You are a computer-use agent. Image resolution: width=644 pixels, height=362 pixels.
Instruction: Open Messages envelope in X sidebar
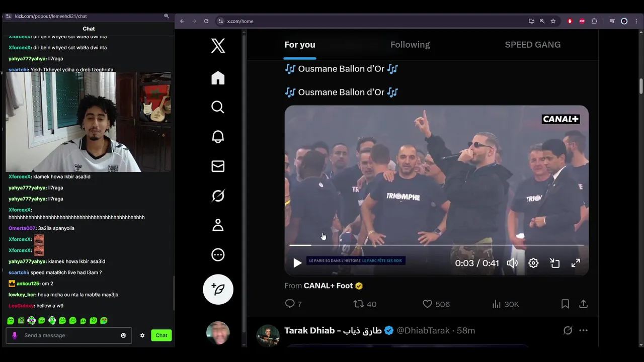click(218, 166)
